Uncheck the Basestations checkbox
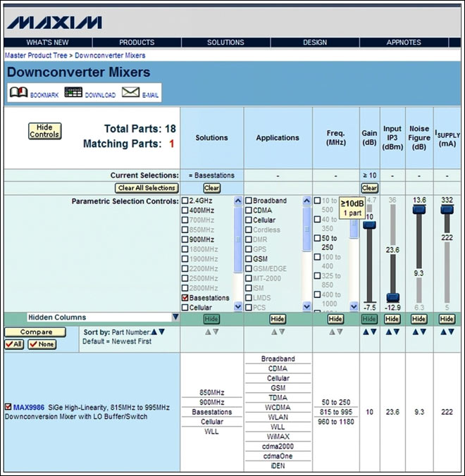465x476 pixels. click(185, 298)
